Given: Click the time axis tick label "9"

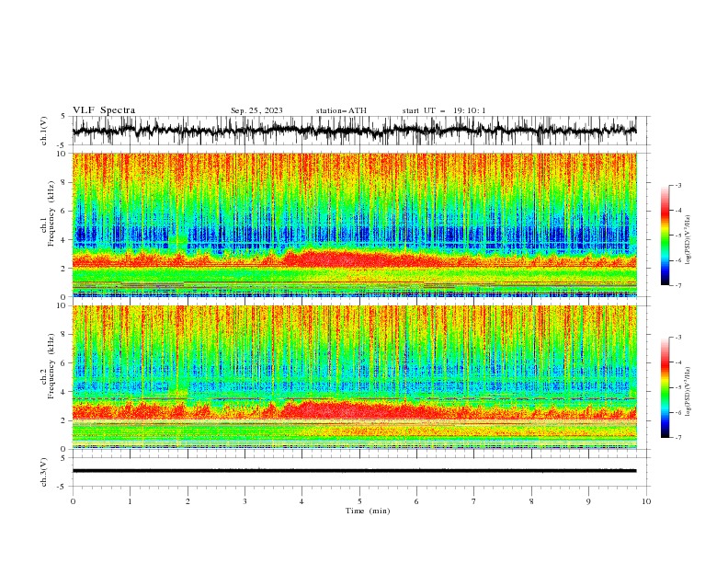Looking at the screenshot, I should 588,501.
